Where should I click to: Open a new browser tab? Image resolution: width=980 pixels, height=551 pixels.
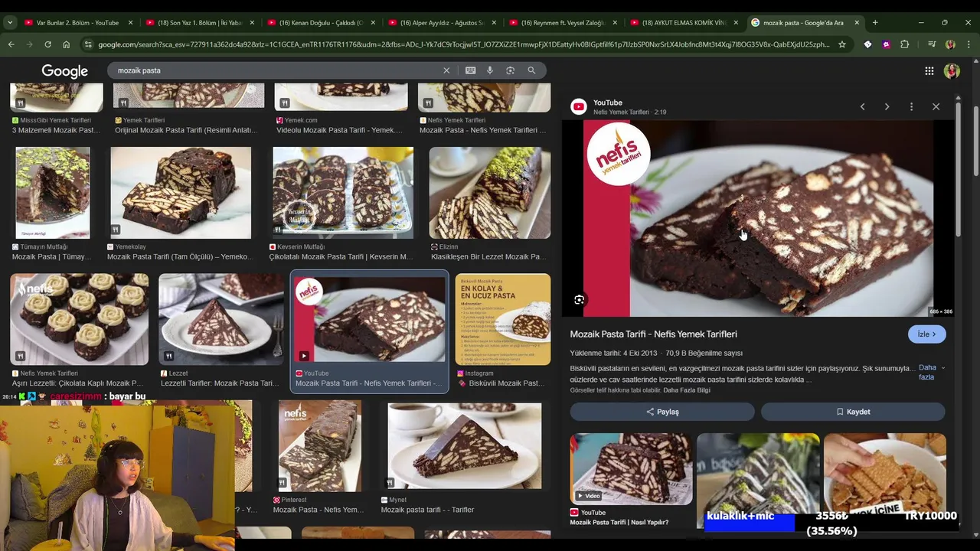(x=875, y=23)
